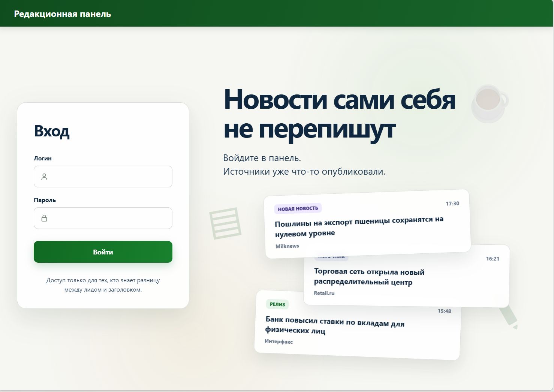Screen dimensions: 554x392
Task: Click the НОВАЯ НОВОСТЬ badge
Action: 298,209
